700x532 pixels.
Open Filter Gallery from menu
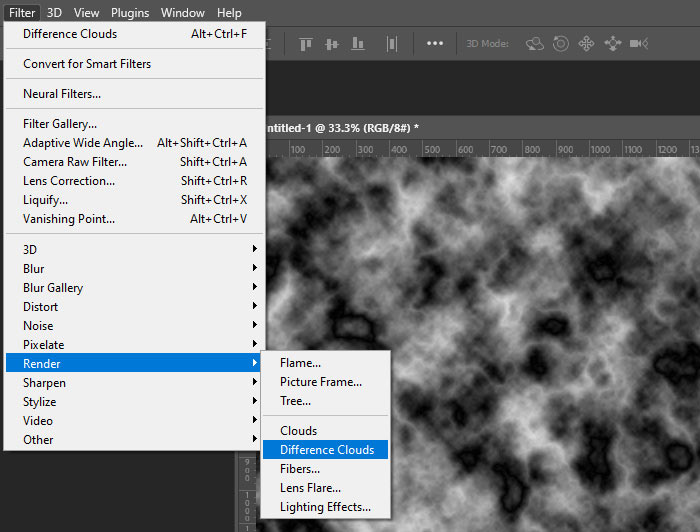(60, 124)
